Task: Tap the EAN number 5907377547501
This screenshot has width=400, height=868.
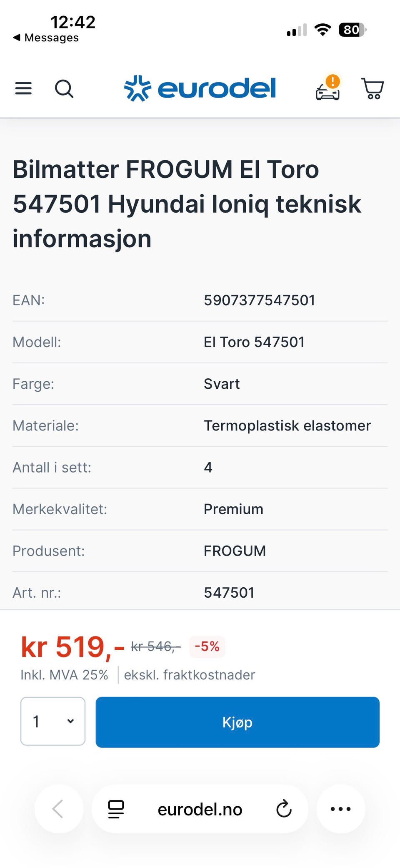Action: (259, 300)
